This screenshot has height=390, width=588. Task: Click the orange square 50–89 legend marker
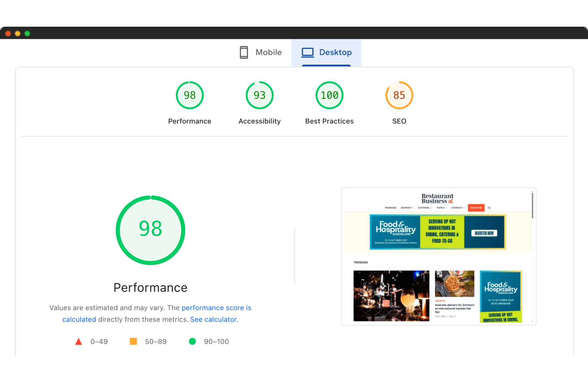tap(133, 341)
